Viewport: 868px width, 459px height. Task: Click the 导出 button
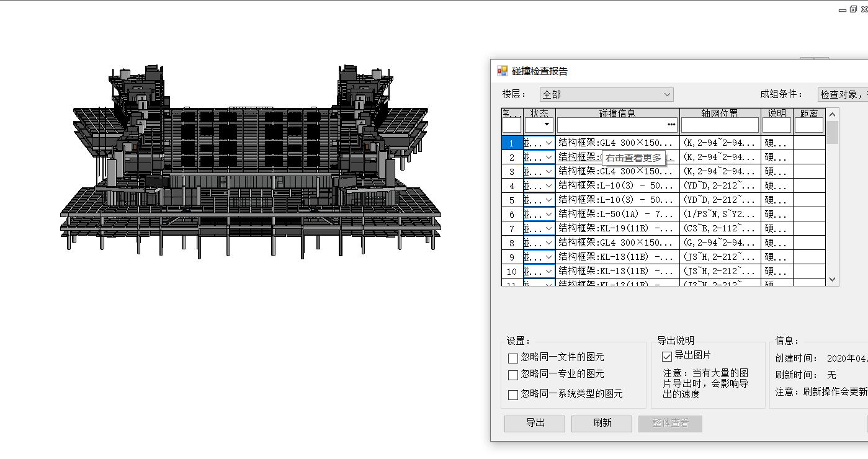pos(535,423)
